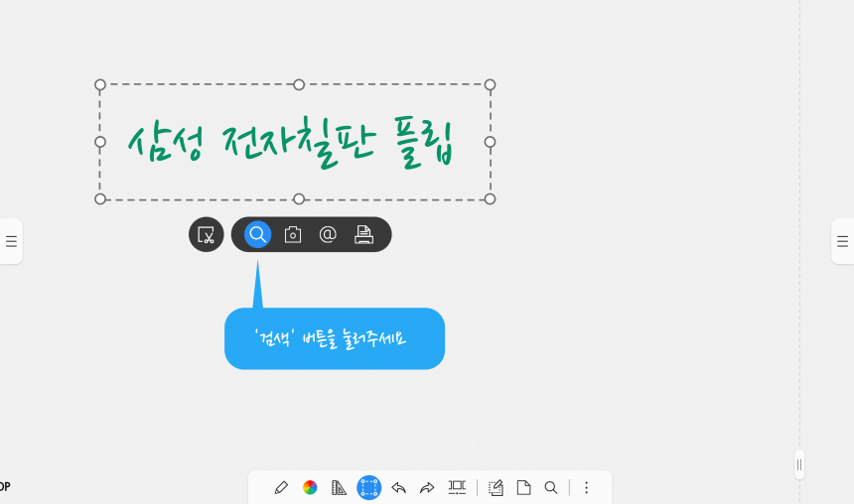This screenshot has width=854, height=504.
Task: Open the page roll view icon
Action: pyautogui.click(x=457, y=488)
